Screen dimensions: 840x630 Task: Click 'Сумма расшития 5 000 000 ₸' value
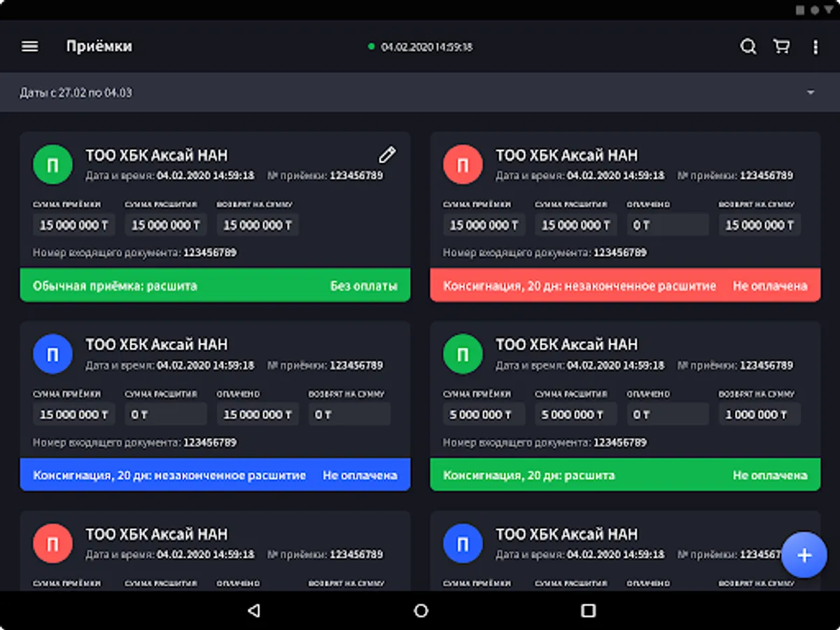pos(576,414)
